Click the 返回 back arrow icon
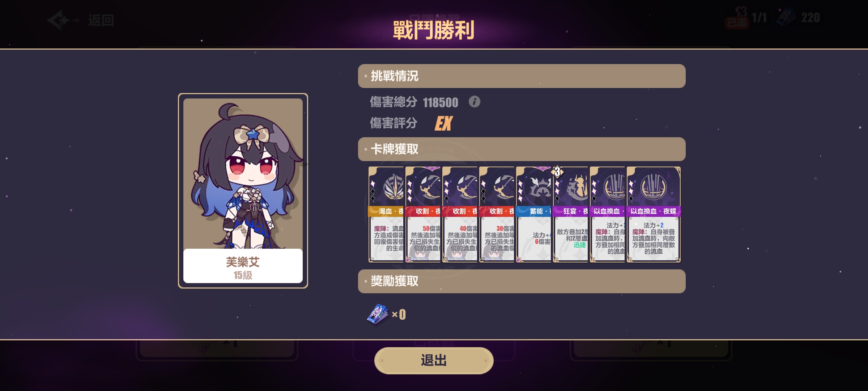This screenshot has width=868, height=391. 60,20
